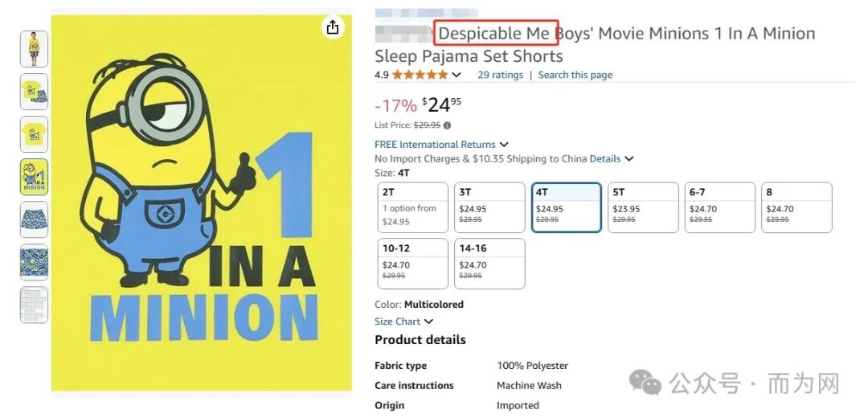View blue shorts thumbnail
Viewport: 868px width, 418px height.
click(35, 219)
